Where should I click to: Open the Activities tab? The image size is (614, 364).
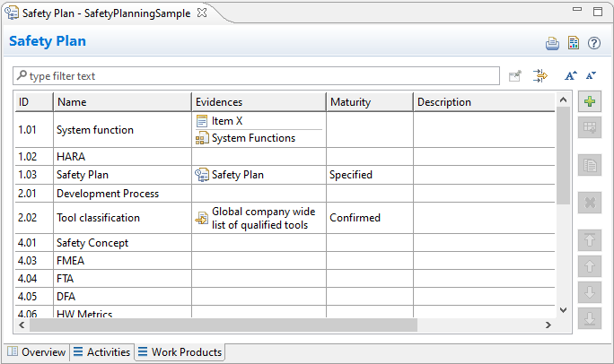coord(102,352)
